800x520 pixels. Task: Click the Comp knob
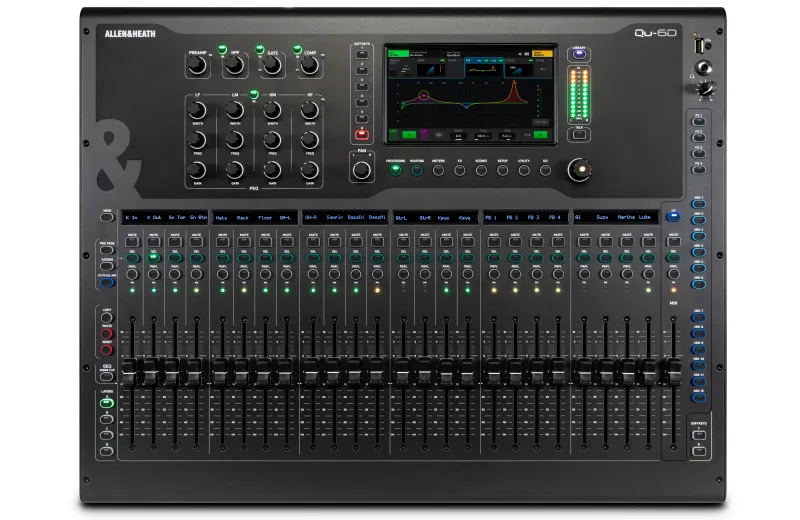(309, 66)
